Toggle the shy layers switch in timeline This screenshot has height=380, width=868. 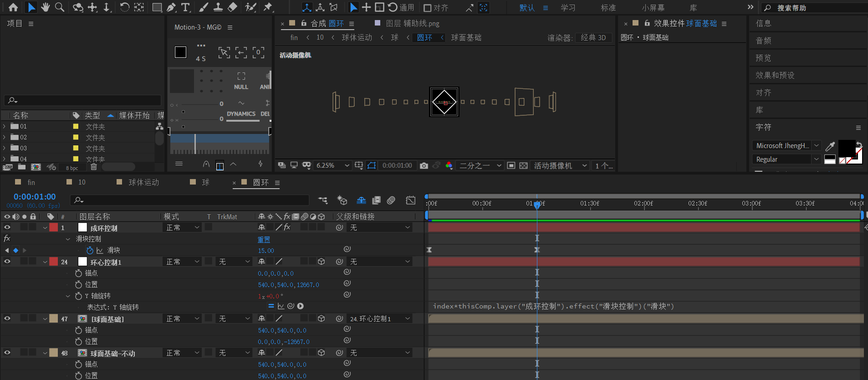click(x=361, y=200)
